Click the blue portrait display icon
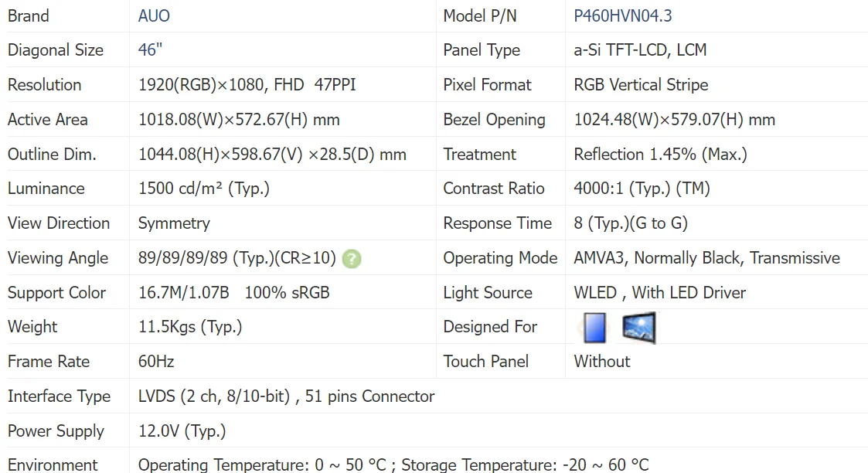Viewport: 868px width, 473px height. tap(594, 328)
